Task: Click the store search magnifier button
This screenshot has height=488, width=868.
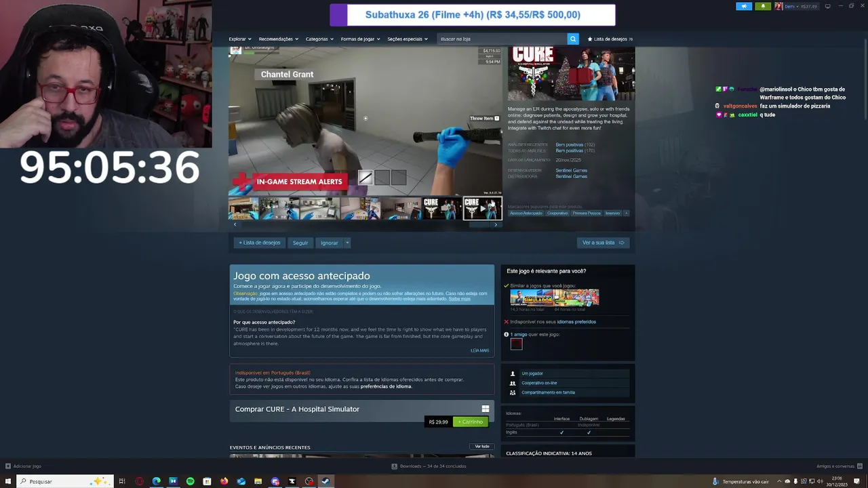Action: coord(573,39)
